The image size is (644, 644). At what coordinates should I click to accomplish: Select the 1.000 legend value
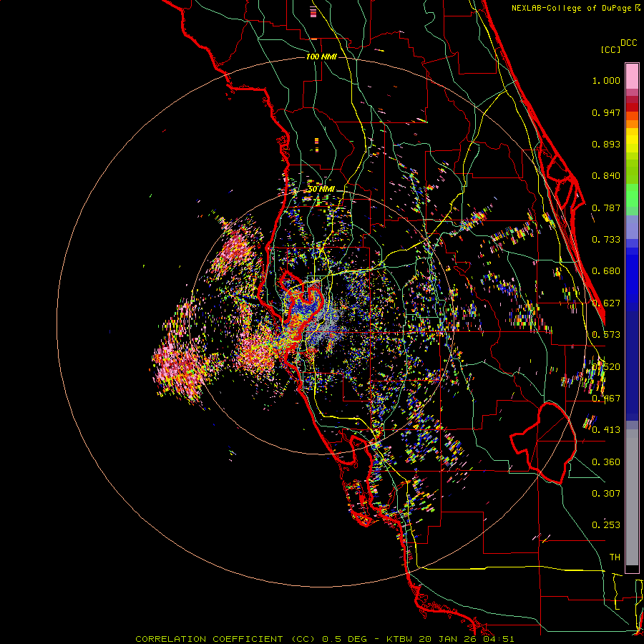tap(606, 80)
